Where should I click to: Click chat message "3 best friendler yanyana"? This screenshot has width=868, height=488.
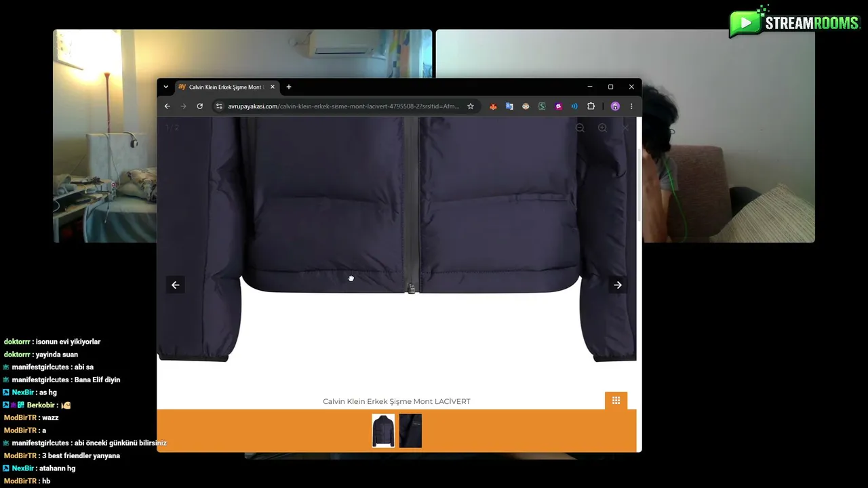click(81, 456)
